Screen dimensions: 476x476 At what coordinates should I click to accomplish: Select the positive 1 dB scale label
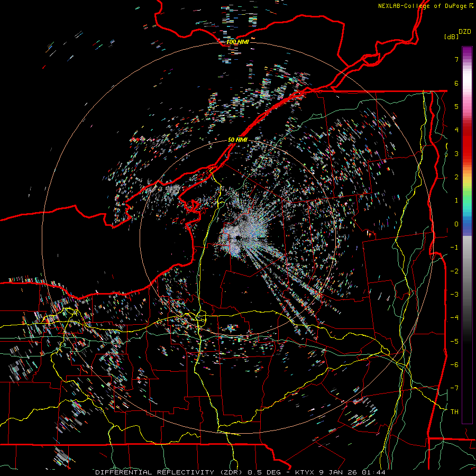click(456, 200)
